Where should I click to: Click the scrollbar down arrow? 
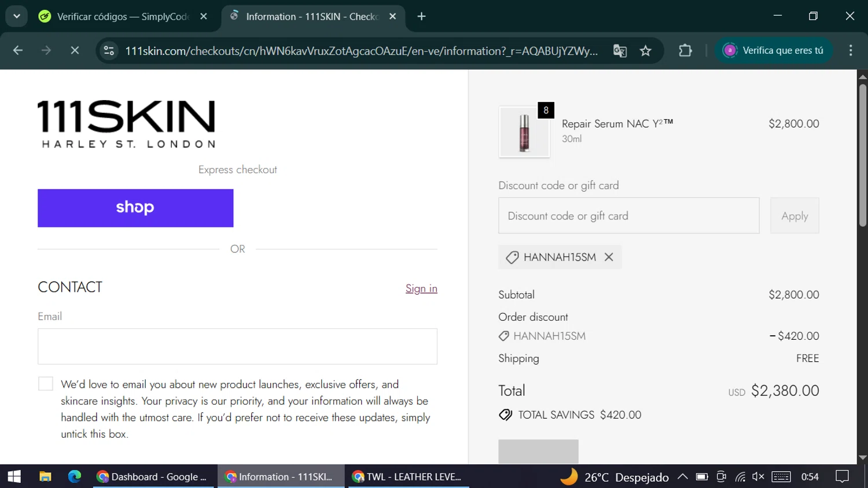pyautogui.click(x=863, y=457)
